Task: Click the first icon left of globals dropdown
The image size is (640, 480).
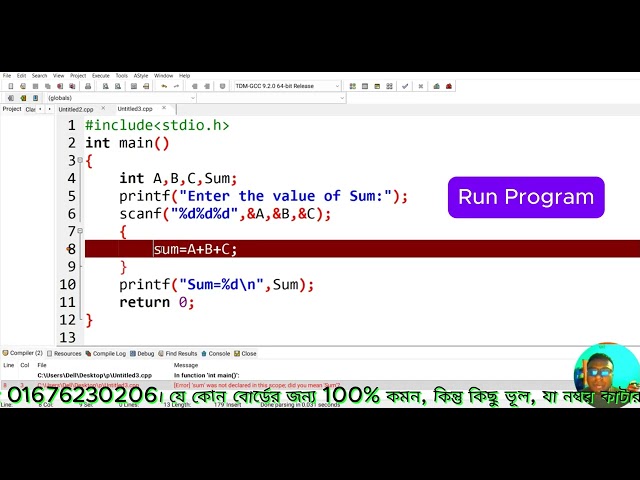Action: click(x=11, y=98)
